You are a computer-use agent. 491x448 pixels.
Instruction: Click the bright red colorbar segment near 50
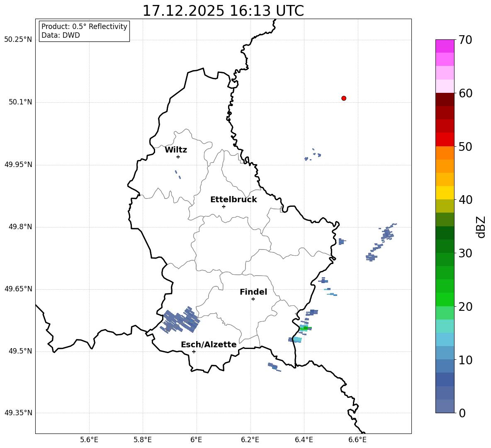(x=445, y=139)
